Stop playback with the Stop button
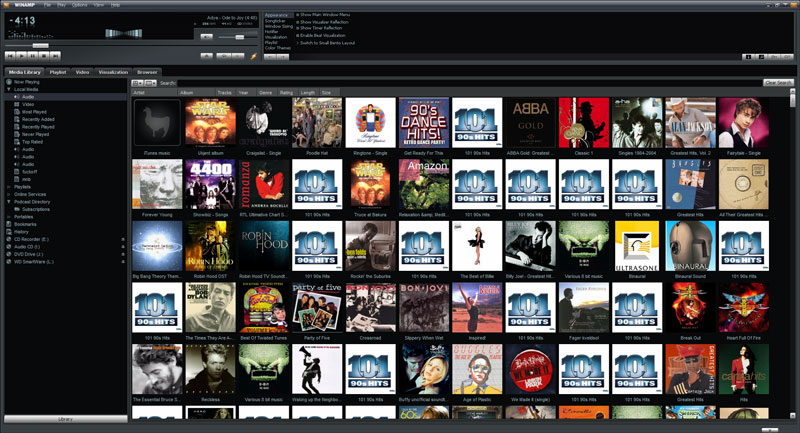Screen dimensions: 800x433 coord(44,56)
